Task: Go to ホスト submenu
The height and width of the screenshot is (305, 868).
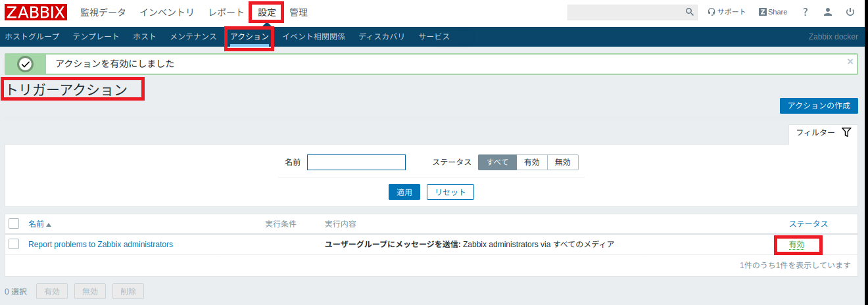Action: click(x=145, y=37)
